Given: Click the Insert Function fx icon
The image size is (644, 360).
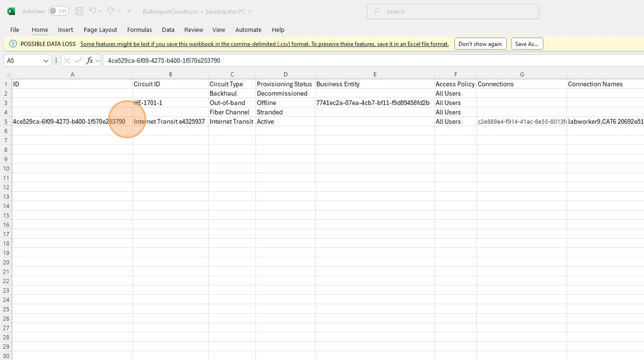Looking at the screenshot, I should (90, 61).
